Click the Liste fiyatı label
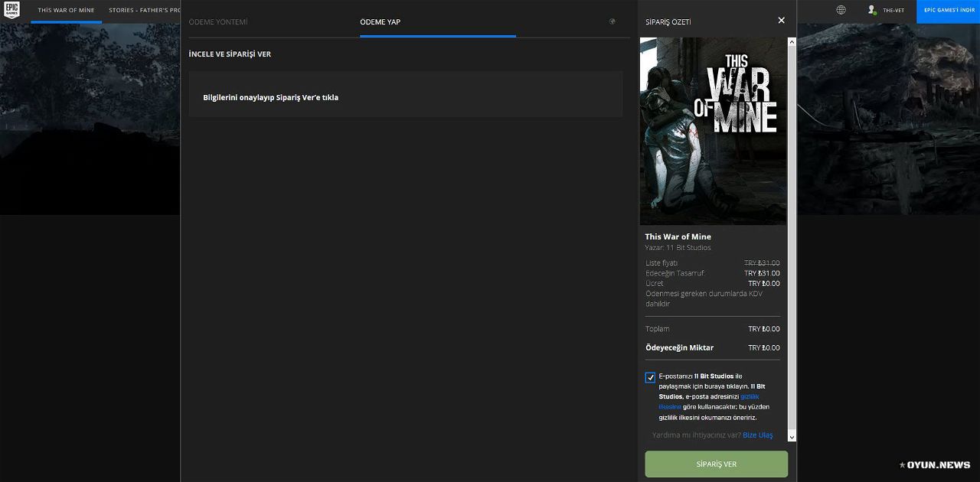 pos(661,263)
